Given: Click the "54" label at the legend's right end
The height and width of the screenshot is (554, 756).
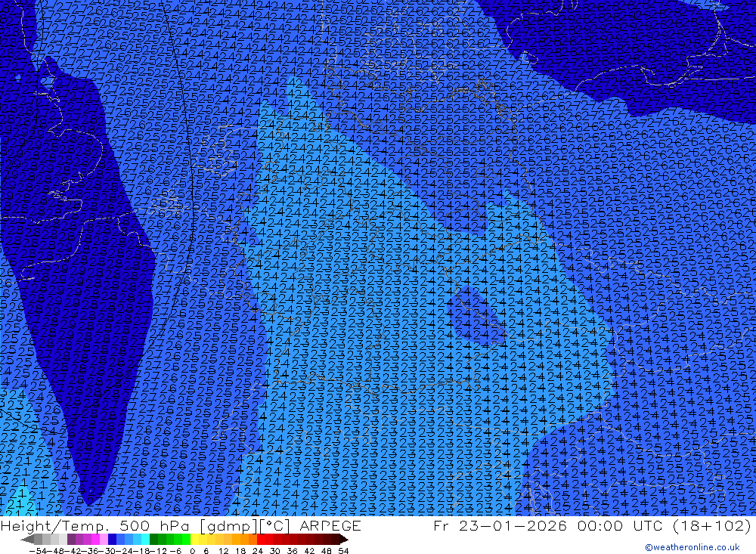Looking at the screenshot, I should pyautogui.click(x=343, y=551).
